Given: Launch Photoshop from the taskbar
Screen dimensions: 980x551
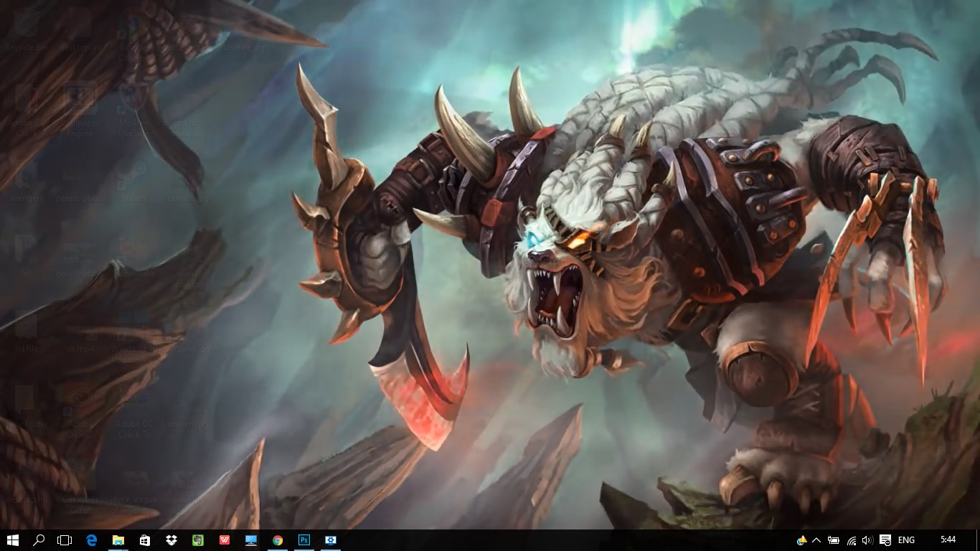Looking at the screenshot, I should (x=303, y=540).
